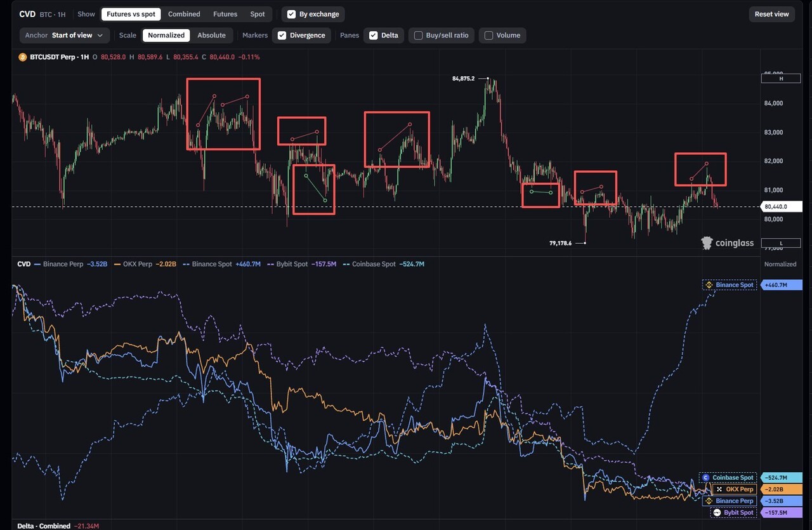Click the Coinbase Spot series end label
The height and width of the screenshot is (530, 812).
(728, 477)
